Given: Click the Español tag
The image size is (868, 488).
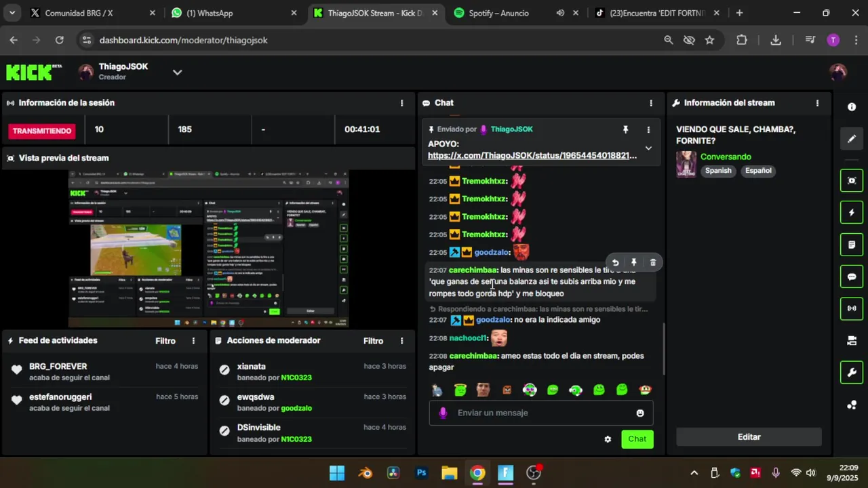Looking at the screenshot, I should (758, 171).
